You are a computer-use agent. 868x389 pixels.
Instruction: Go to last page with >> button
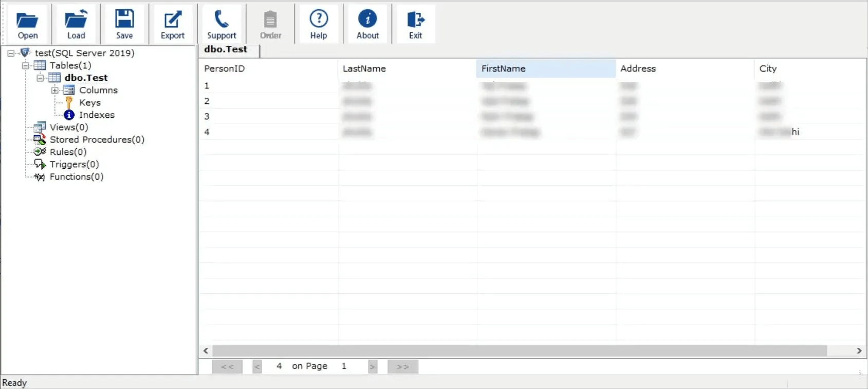coord(402,366)
